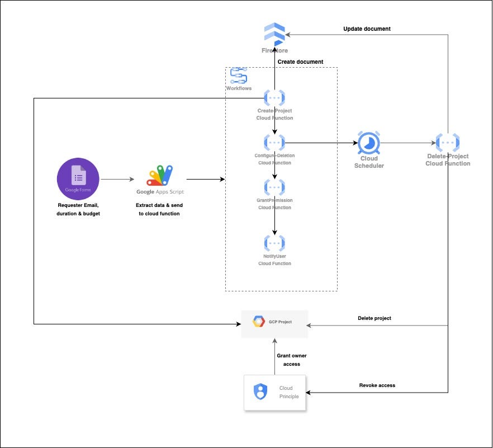Click the 'Cloud Scheduler' text label
Viewport: 493px width, 448px height.
pos(369,162)
